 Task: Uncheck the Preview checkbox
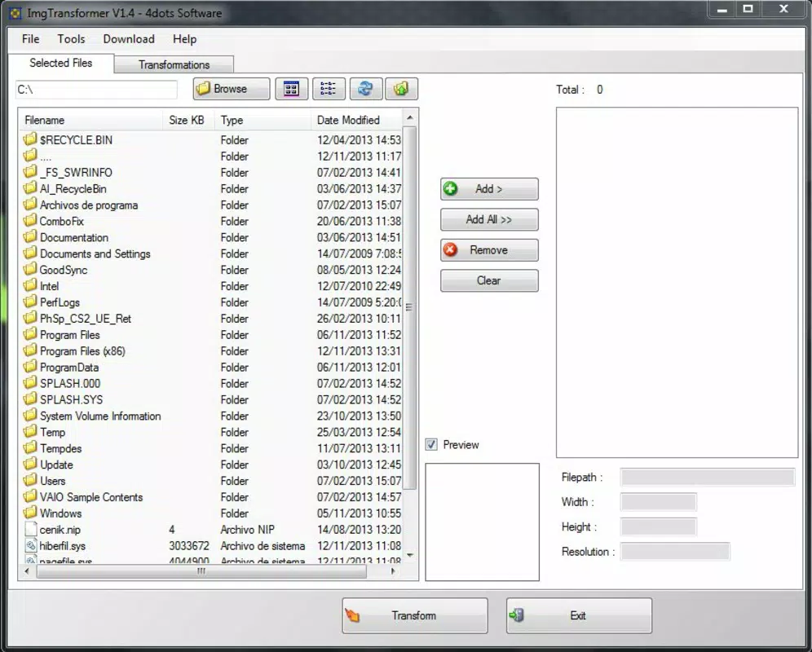[x=431, y=445]
